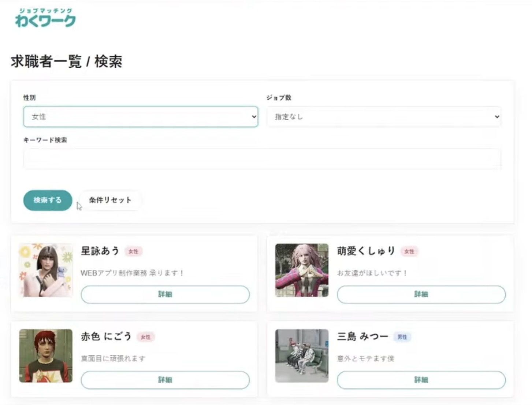Open 星詠あう profile thumbnail

(x=46, y=270)
